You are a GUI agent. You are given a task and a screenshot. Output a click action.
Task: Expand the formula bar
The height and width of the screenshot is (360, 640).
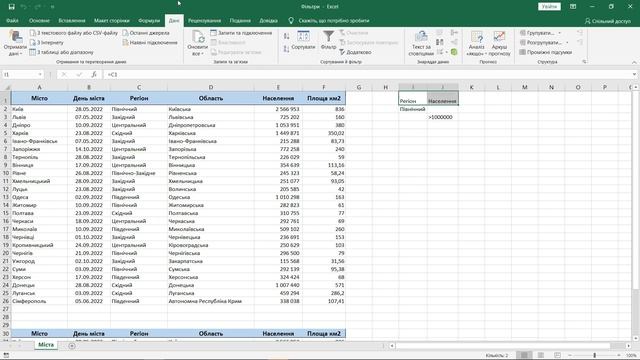[634, 75]
